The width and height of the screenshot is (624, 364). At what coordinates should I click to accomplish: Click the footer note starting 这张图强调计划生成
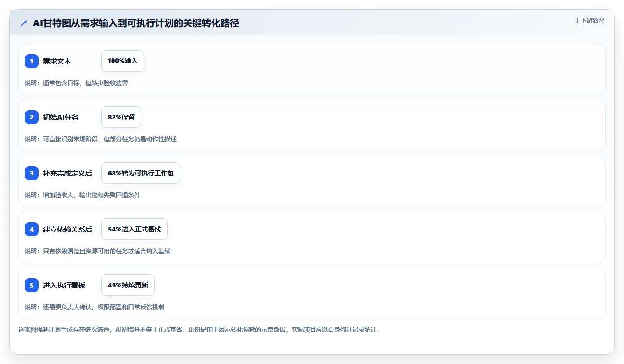point(199,329)
